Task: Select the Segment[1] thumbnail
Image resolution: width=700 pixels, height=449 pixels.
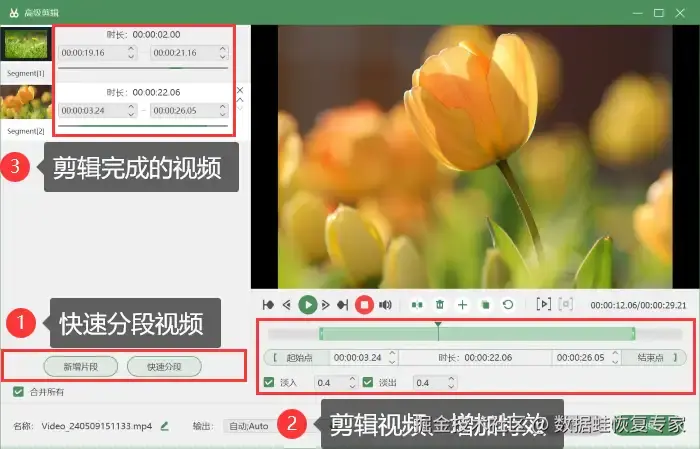Action: (26, 45)
